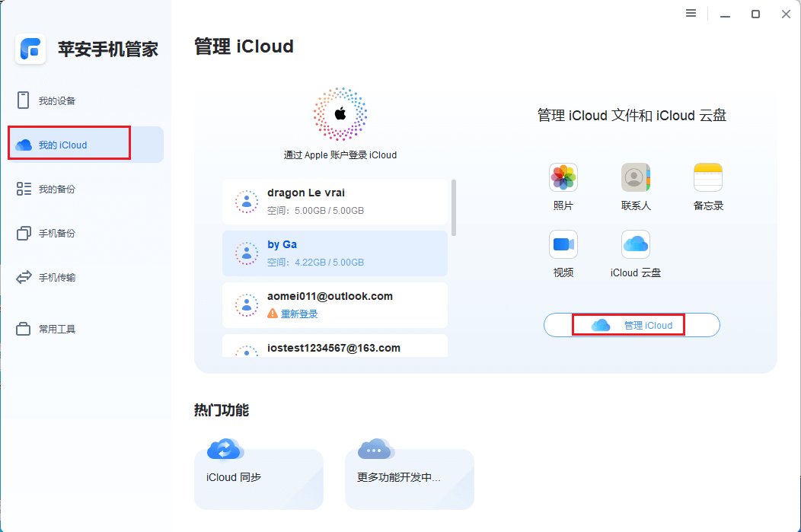The width and height of the screenshot is (801, 532).
Task: Open the 照片 (Photos) iCloud icon
Action: coord(563,177)
